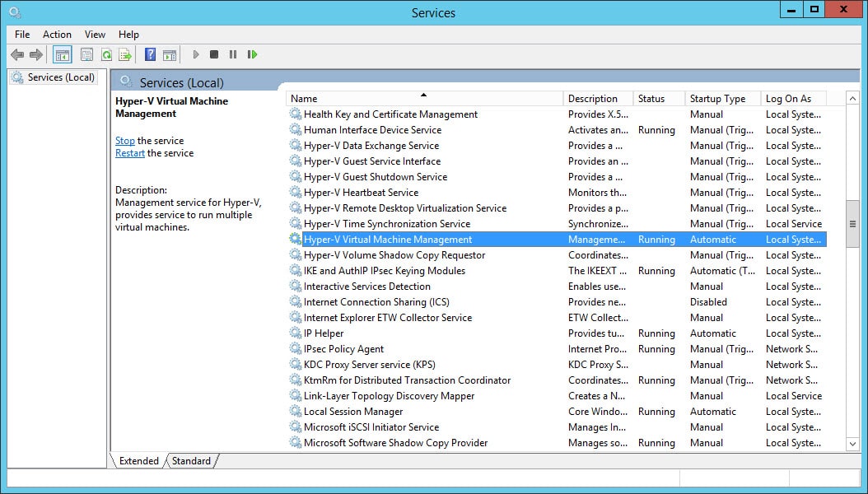Refresh the services list via toolbar icon
868x494 pixels.
point(106,54)
